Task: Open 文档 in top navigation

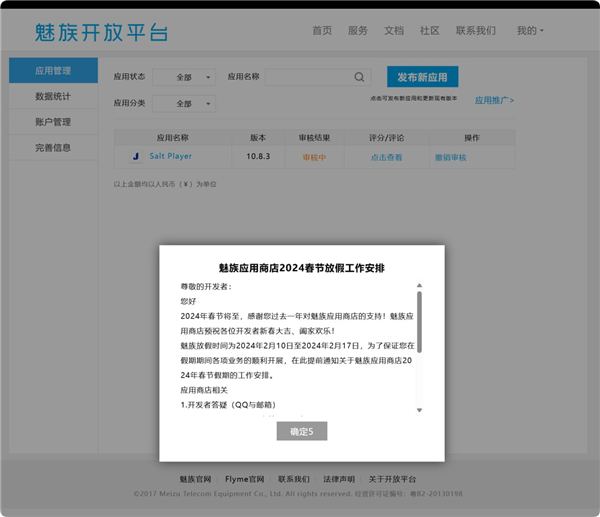Action: [x=394, y=31]
